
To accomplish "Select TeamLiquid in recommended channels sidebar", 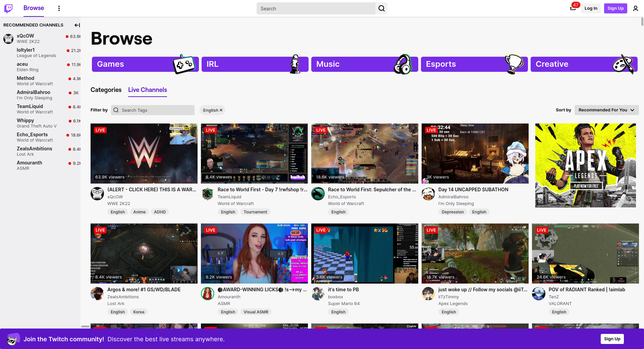I will (40, 109).
